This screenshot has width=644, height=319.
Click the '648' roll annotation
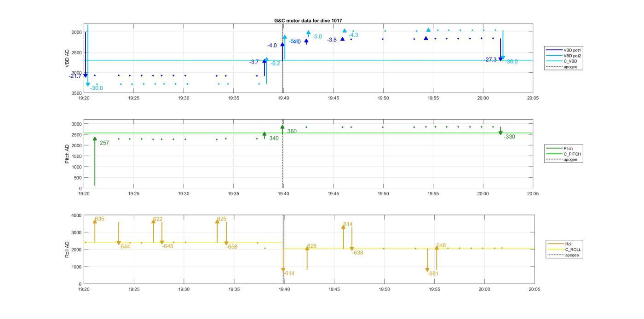[441, 246]
